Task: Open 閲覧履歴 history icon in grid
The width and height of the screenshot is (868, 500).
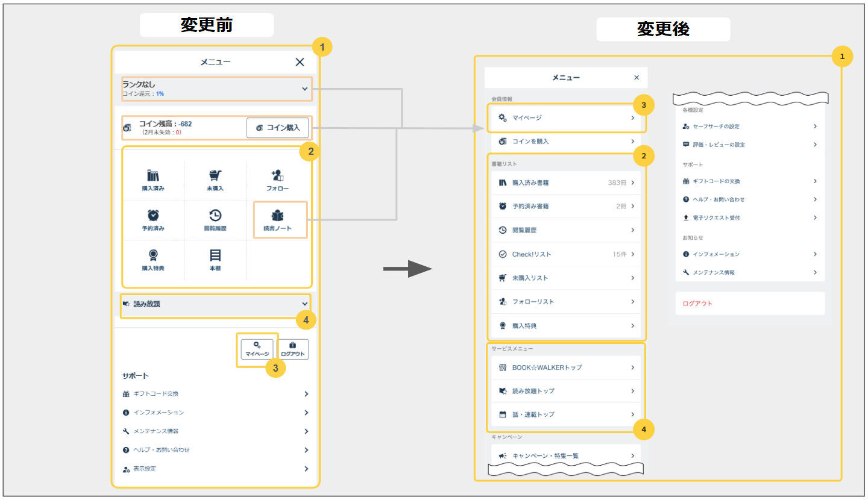Action: point(215,216)
